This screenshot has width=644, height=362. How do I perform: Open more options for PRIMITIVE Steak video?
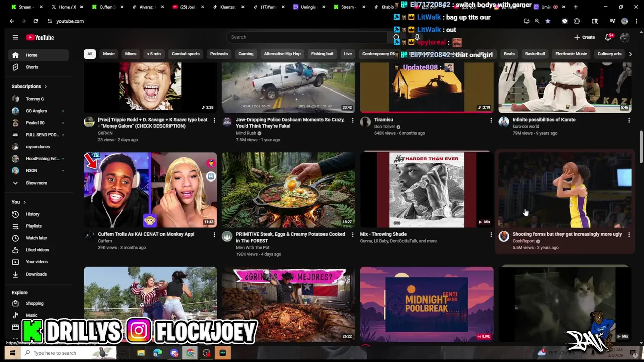353,235
